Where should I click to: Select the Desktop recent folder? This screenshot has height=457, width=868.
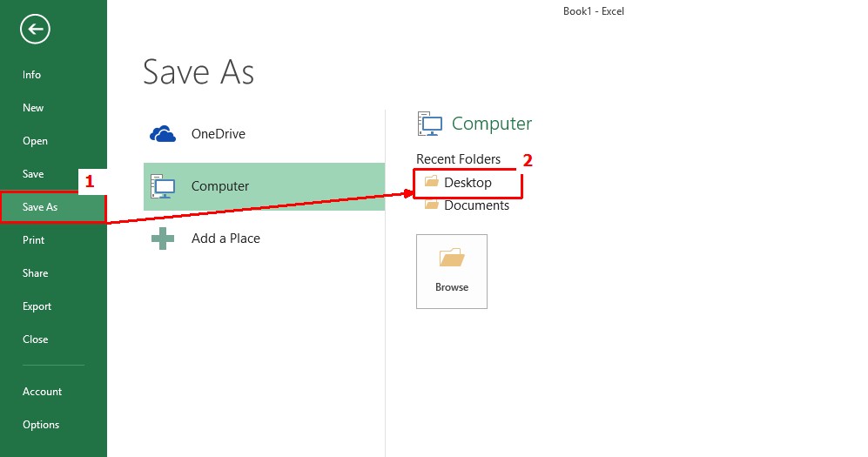click(468, 183)
